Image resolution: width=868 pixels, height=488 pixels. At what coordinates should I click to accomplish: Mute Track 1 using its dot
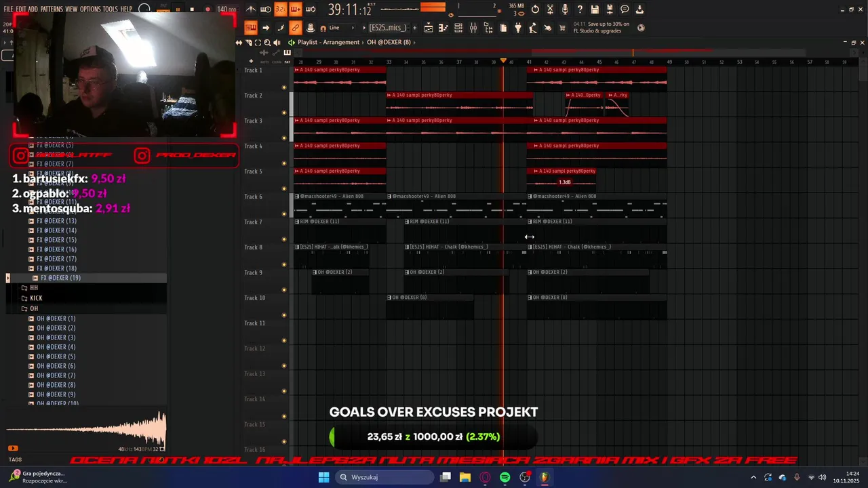(x=284, y=87)
